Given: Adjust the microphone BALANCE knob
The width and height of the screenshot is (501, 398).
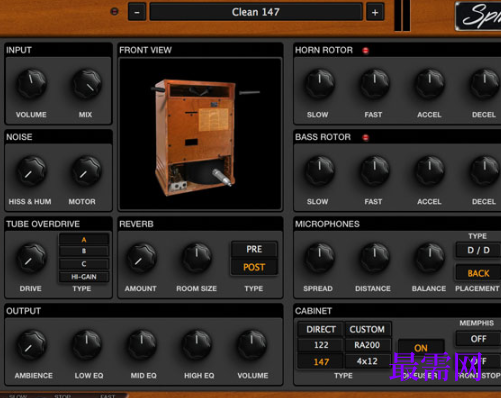Looking at the screenshot, I should click(430, 258).
